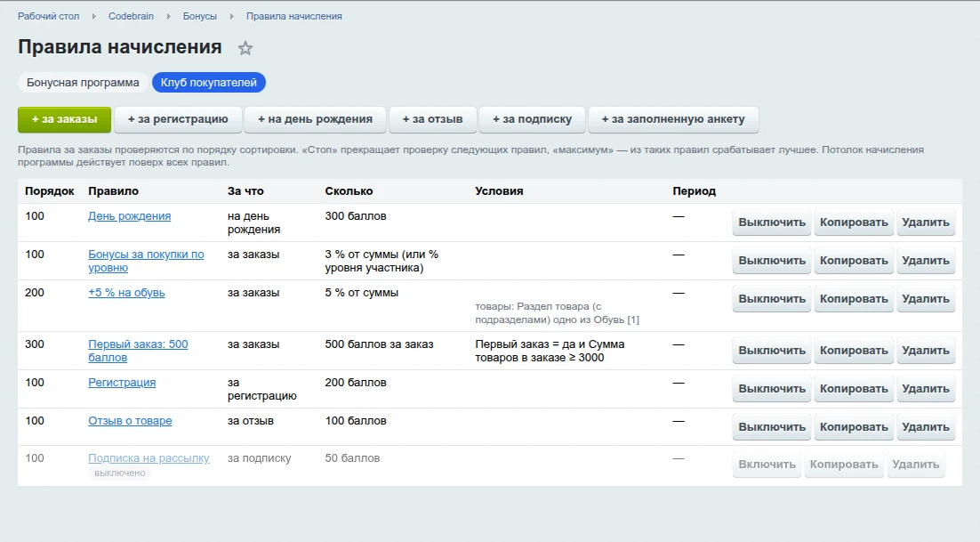Turn off Первый заказ: 500 баллов rule
This screenshot has width=980, height=542.
pos(772,351)
